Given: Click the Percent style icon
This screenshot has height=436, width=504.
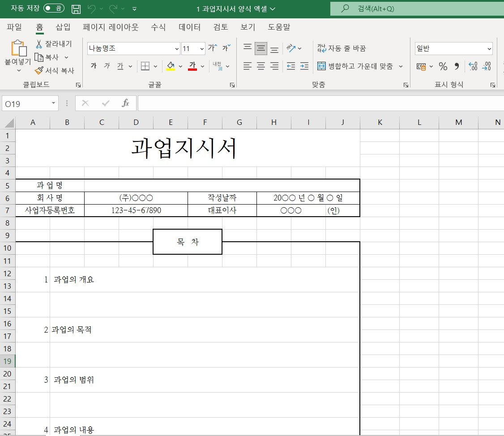Looking at the screenshot, I should click(443, 66).
